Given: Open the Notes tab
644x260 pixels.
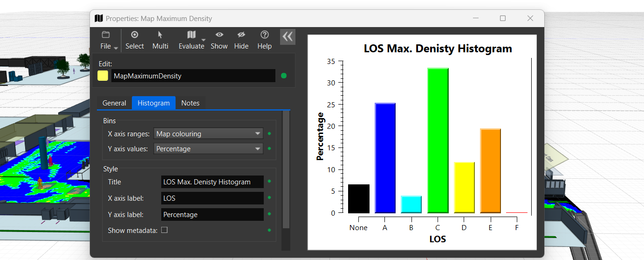Looking at the screenshot, I should [x=190, y=103].
